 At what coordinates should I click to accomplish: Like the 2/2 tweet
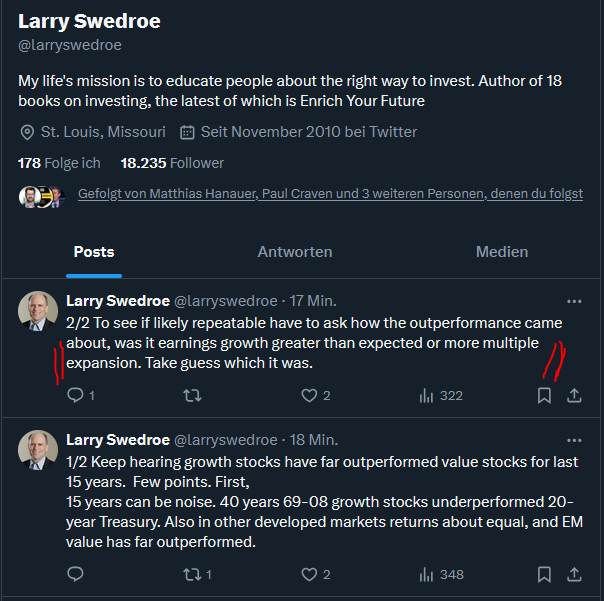(309, 395)
